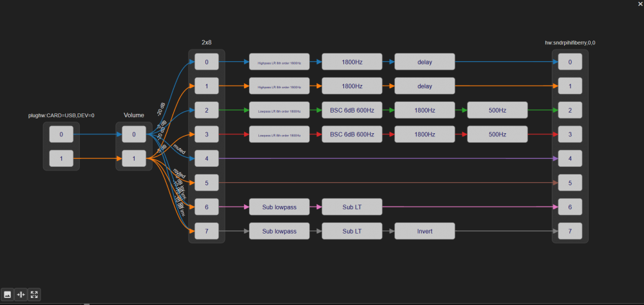Click output channel 5 of the hifiberry device
Image resolution: width=644 pixels, height=305 pixels.
570,183
